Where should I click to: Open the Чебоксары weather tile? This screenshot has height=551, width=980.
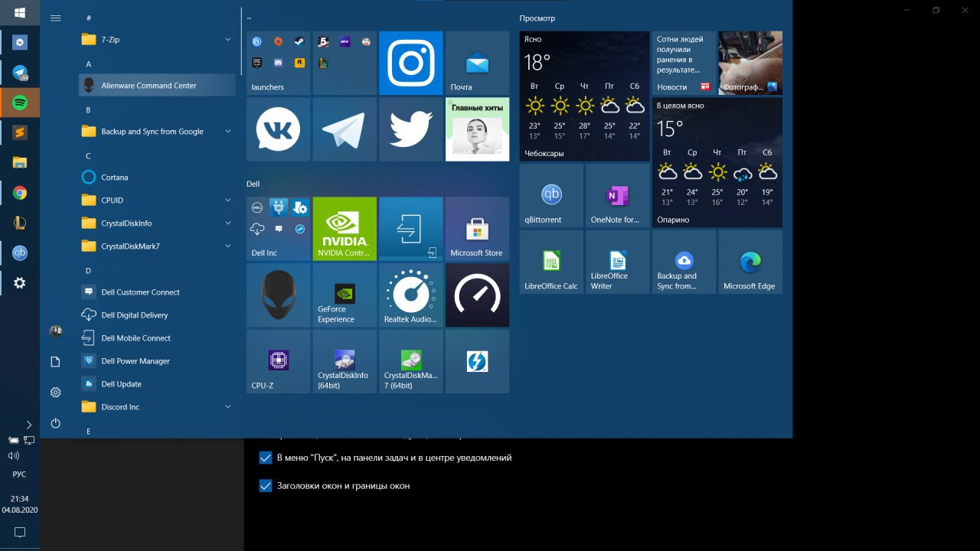584,96
